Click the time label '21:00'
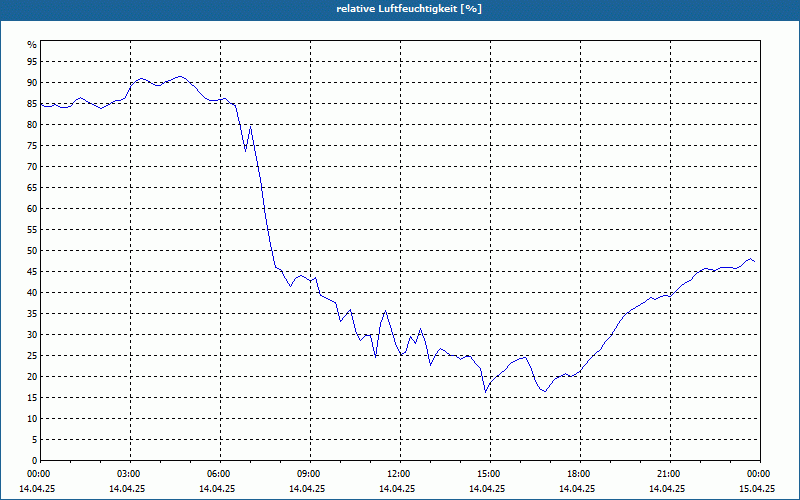This screenshot has height=500, width=800. point(669,474)
